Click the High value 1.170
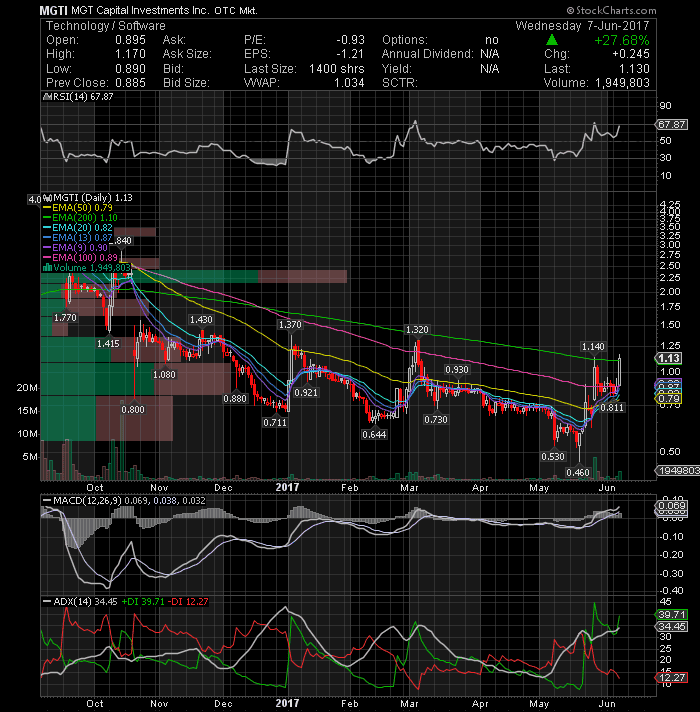The image size is (700, 712). [x=130, y=54]
